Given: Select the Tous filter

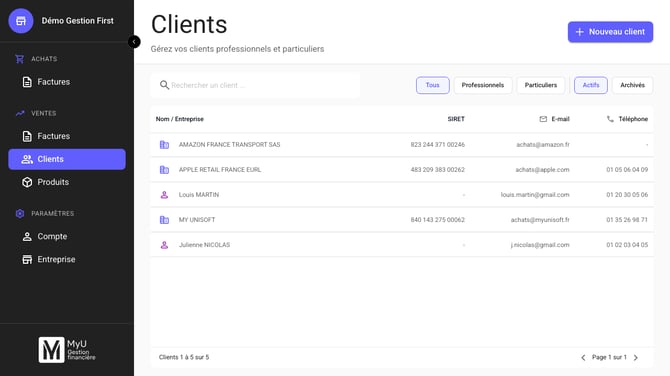Looking at the screenshot, I should 432,85.
